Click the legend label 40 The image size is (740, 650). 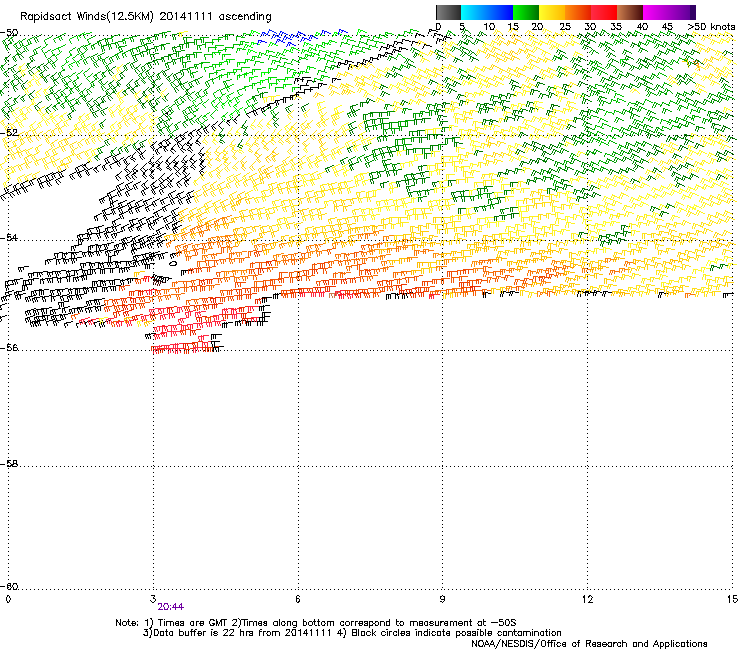(642, 27)
